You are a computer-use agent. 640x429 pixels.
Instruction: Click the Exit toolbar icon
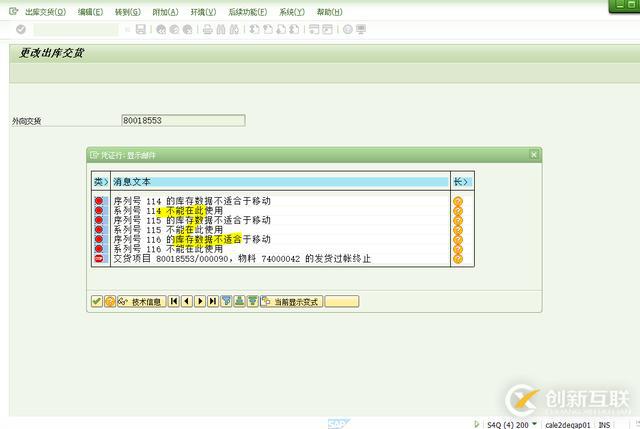174,29
